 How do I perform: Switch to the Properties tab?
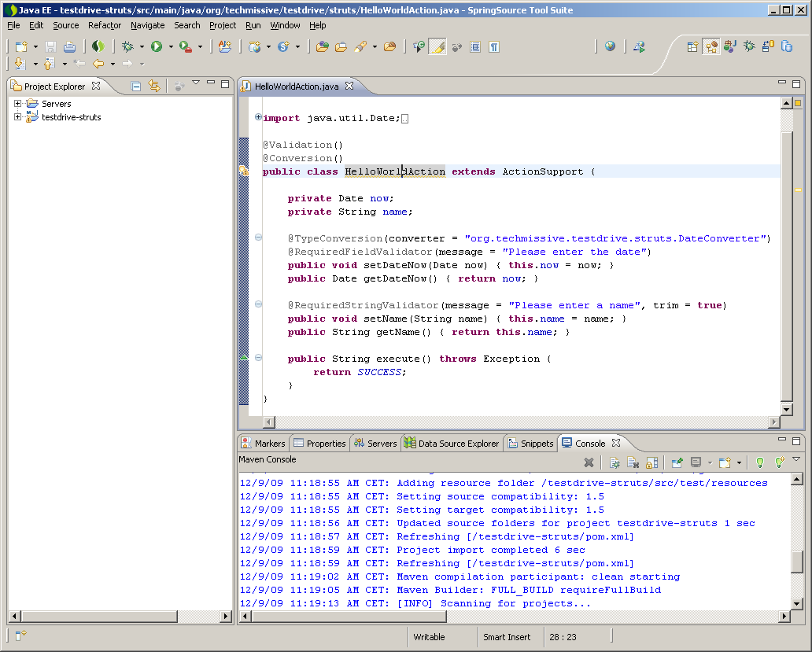click(319, 444)
